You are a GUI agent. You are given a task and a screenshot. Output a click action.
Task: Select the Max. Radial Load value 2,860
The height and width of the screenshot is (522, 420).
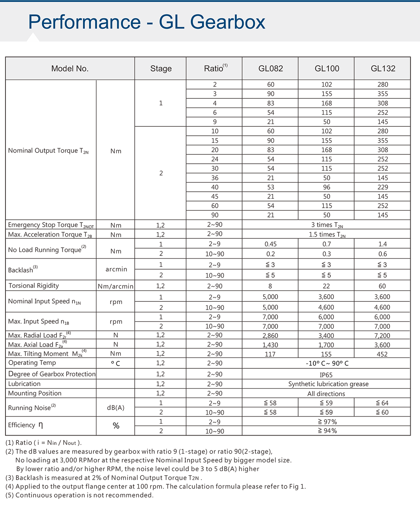[270, 335]
